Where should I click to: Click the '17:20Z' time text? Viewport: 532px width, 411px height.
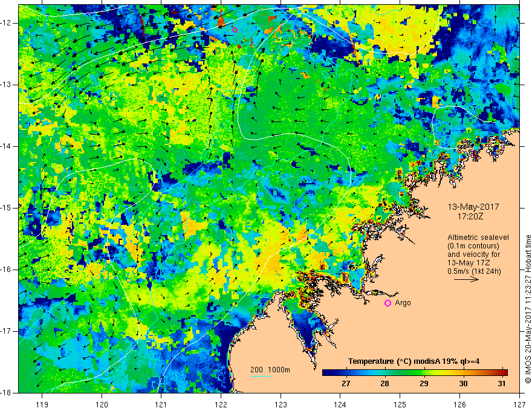point(470,216)
